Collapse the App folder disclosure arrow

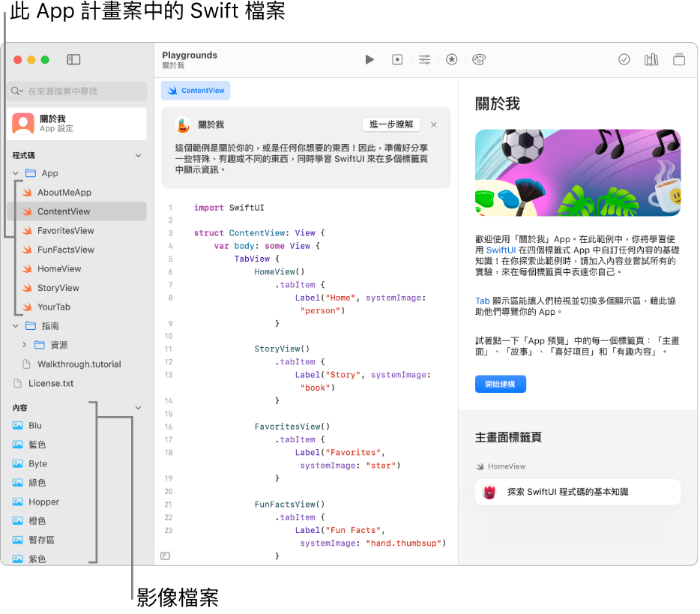(x=16, y=173)
